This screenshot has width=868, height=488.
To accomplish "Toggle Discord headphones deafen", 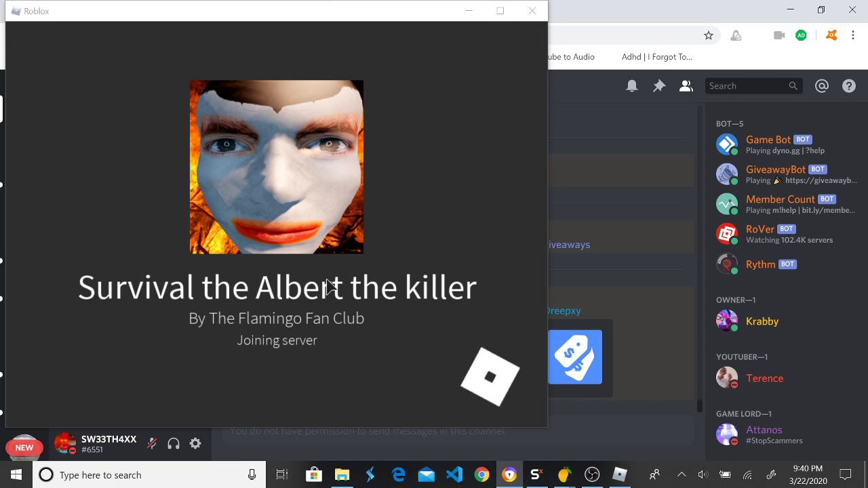I will pos(174,444).
